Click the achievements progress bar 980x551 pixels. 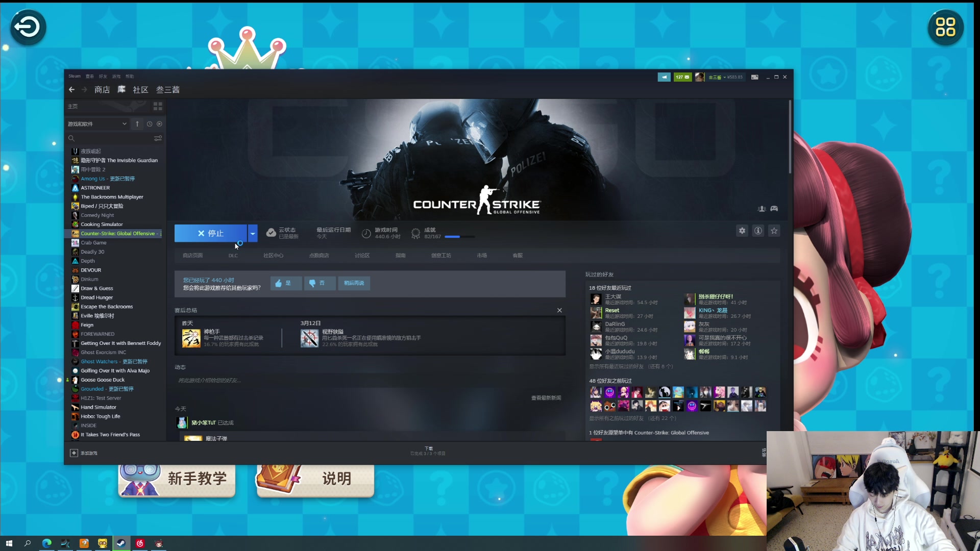pyautogui.click(x=459, y=237)
